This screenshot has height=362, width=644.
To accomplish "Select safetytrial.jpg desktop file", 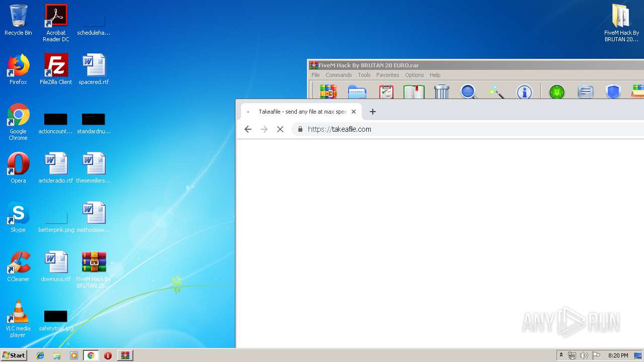I will pos(56,321).
